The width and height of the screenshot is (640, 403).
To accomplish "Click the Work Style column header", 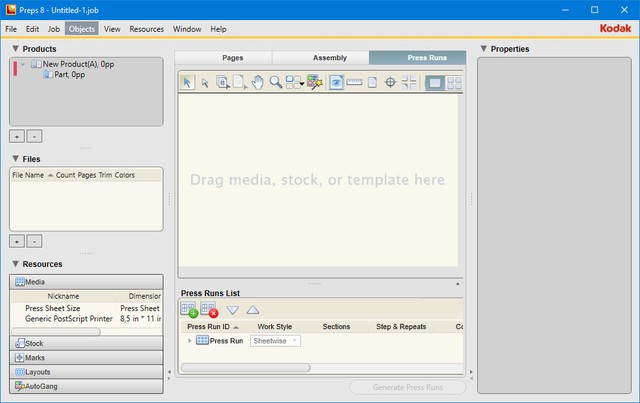I will pos(275,327).
